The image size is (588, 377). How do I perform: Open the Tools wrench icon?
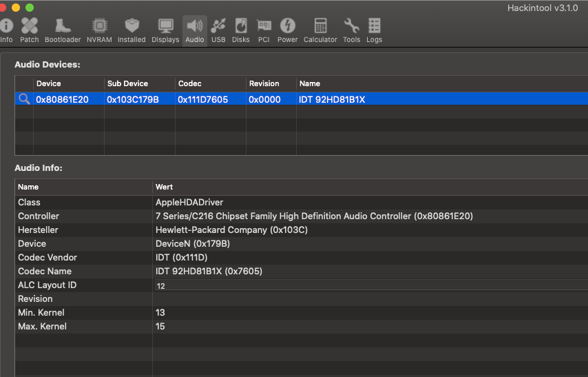pos(352,26)
